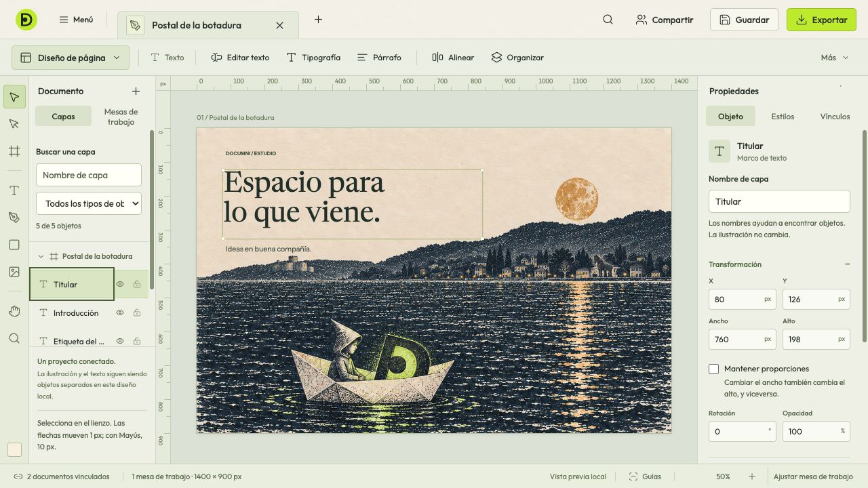Click the app logo in header
Screen dimensions: 868x488
(x=26, y=20)
